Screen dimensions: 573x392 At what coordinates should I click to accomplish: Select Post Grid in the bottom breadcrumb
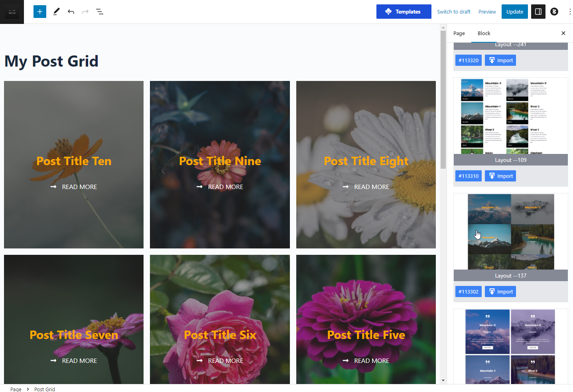(45, 389)
